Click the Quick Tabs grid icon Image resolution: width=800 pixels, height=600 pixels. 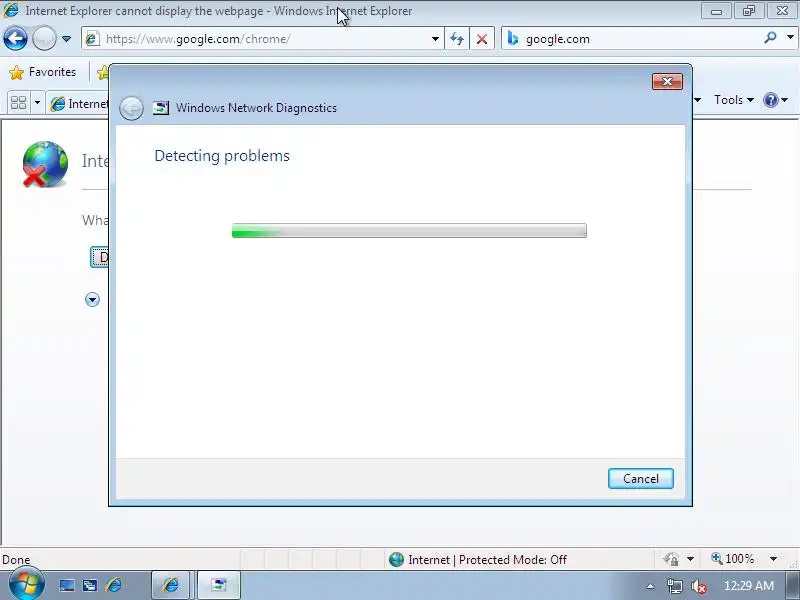(x=18, y=103)
